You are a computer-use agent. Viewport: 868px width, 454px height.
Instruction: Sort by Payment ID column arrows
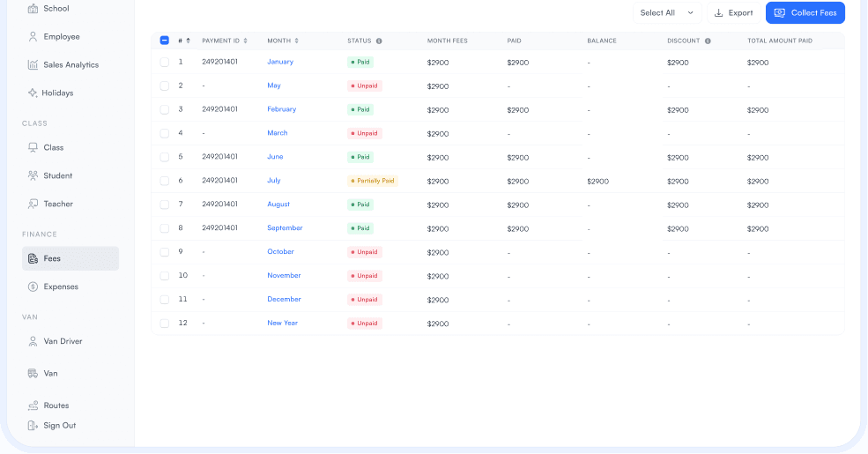245,41
